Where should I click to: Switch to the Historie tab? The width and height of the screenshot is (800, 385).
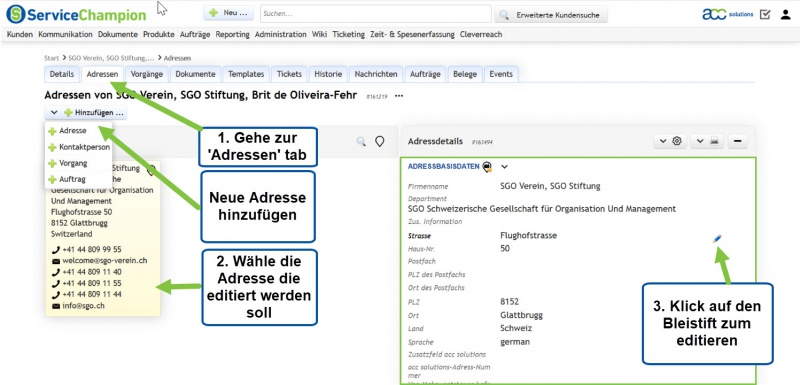click(x=328, y=74)
